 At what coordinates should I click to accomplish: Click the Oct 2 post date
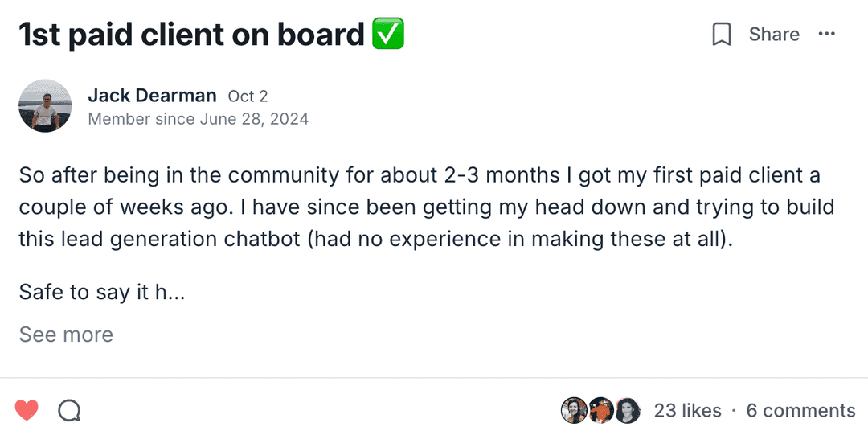pos(248,96)
